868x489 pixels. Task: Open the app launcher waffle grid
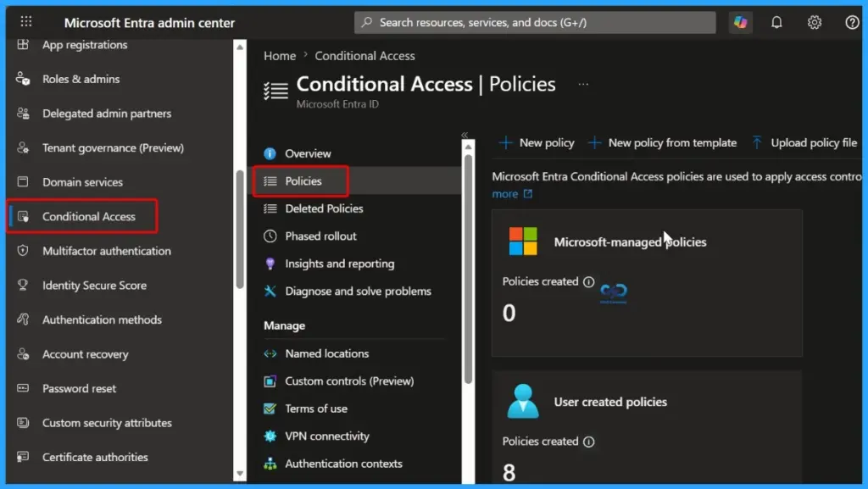click(x=26, y=22)
